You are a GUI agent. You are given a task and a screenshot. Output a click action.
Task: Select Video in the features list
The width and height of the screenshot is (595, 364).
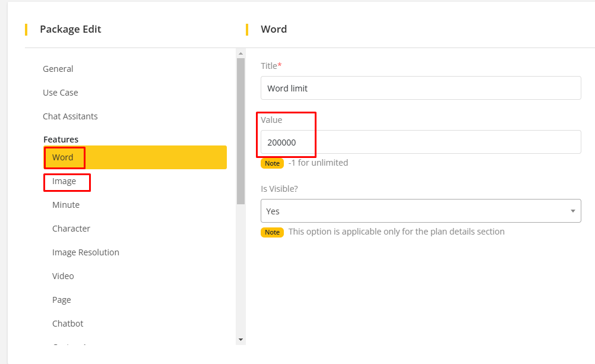(63, 276)
